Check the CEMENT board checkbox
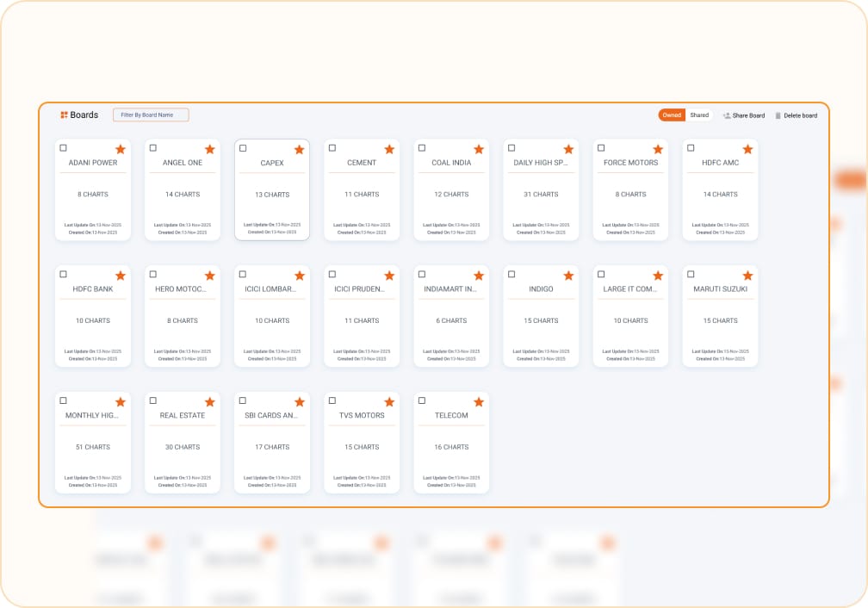Screen dimensions: 868x608 (x=332, y=148)
